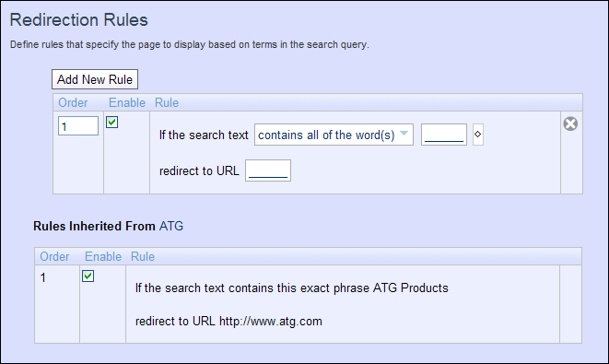609x364 pixels.
Task: Uncheck the Enable checkbox for the new rule
Action: pos(111,123)
